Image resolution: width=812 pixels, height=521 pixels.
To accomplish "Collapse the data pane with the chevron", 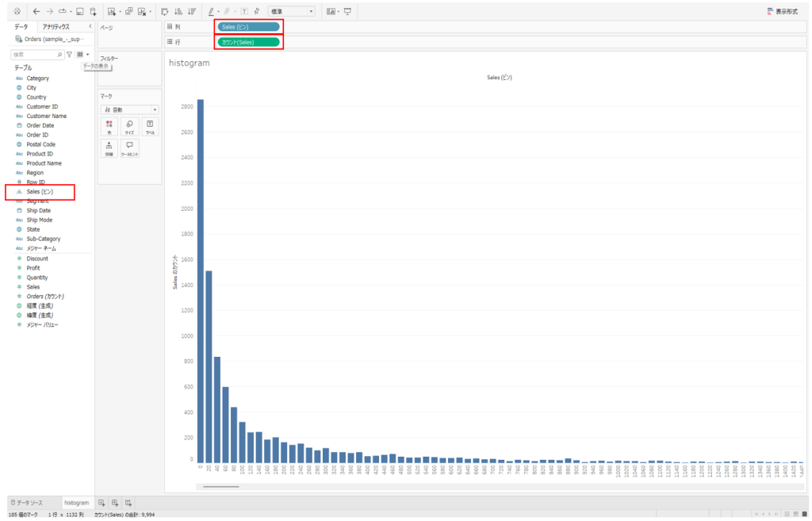I will [90, 27].
